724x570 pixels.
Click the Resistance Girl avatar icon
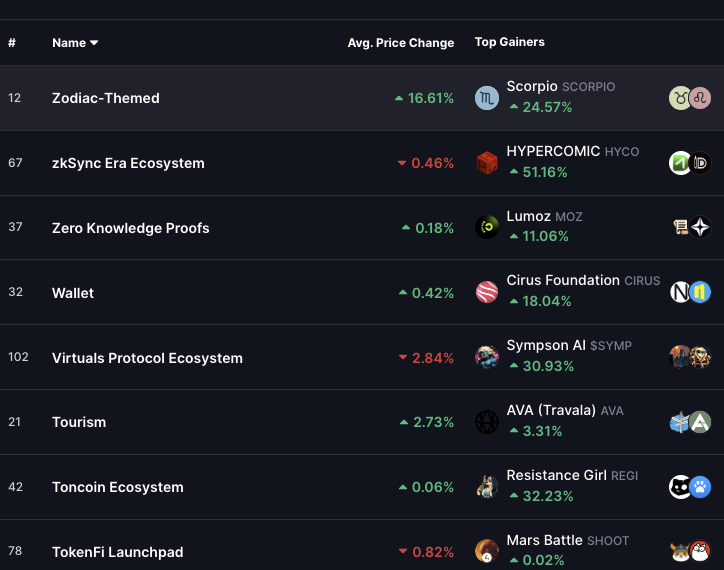pos(487,487)
